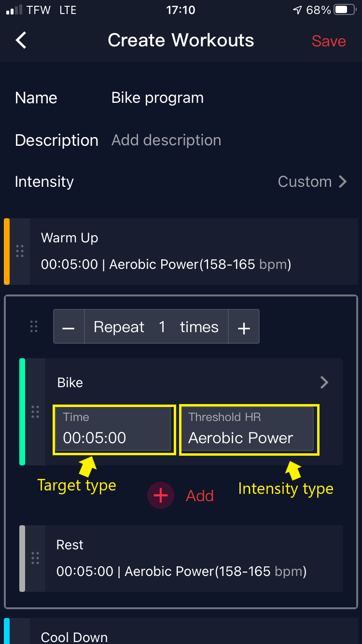Open the Threshold HR Aerobic Power selector
This screenshot has width=362, height=644.
tap(248, 429)
